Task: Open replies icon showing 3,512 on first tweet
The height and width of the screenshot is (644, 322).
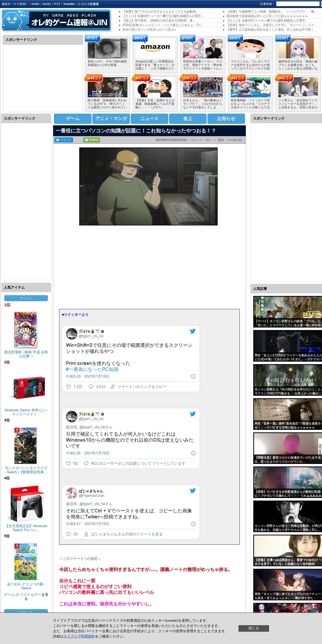Action: (x=91, y=387)
